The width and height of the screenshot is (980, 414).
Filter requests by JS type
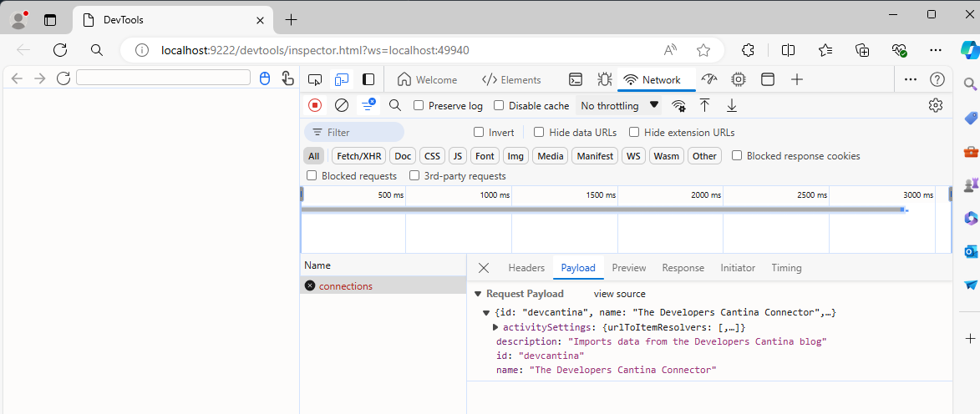[x=458, y=155]
